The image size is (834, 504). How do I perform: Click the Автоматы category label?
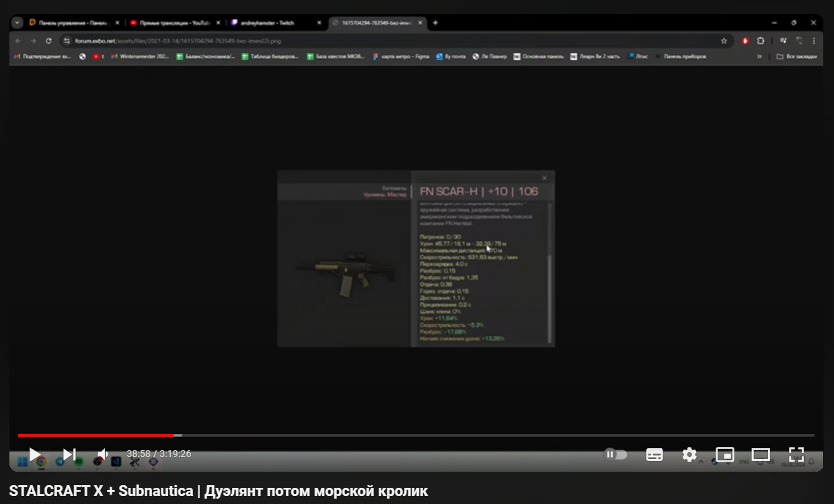(394, 188)
